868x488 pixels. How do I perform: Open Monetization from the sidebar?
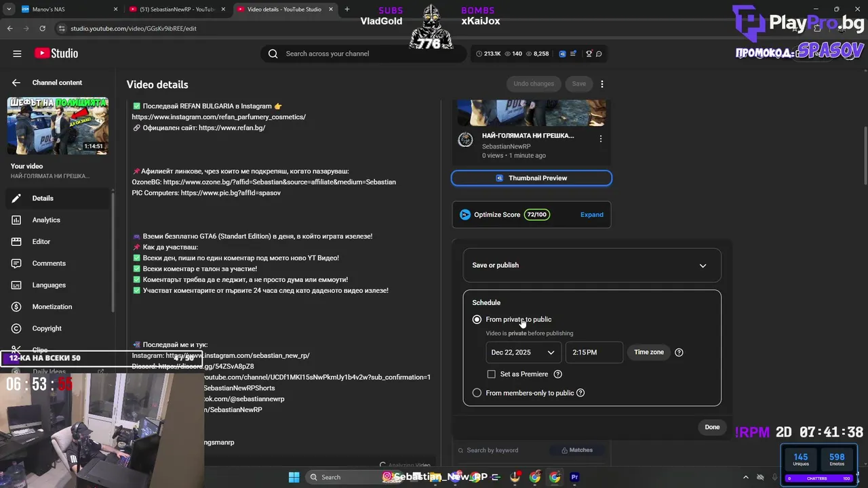(58, 306)
